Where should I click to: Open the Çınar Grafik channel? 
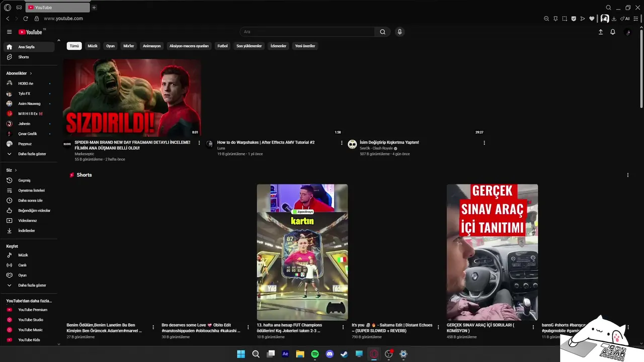click(29, 134)
